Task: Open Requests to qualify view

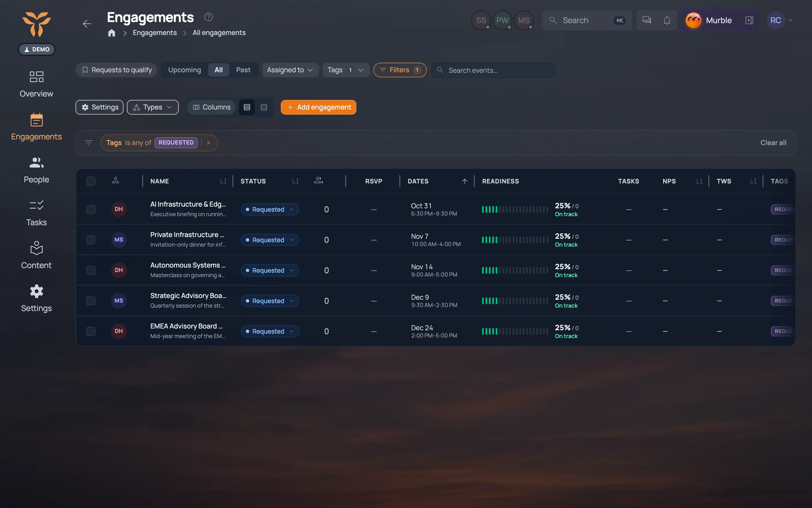Action: pyautogui.click(x=116, y=70)
